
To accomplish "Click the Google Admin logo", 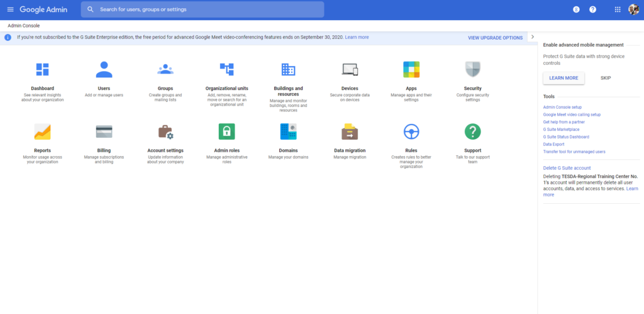I will click(43, 9).
